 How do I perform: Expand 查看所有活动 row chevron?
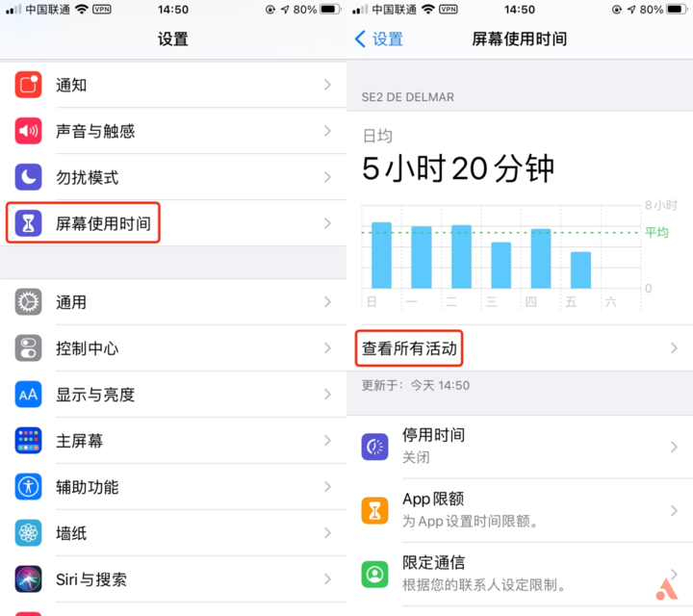point(674,348)
